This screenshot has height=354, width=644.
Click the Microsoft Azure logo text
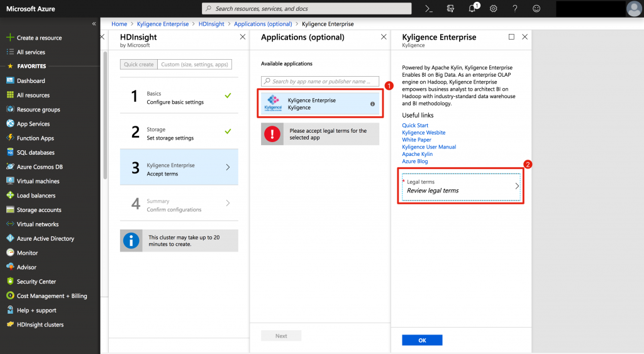coord(30,9)
